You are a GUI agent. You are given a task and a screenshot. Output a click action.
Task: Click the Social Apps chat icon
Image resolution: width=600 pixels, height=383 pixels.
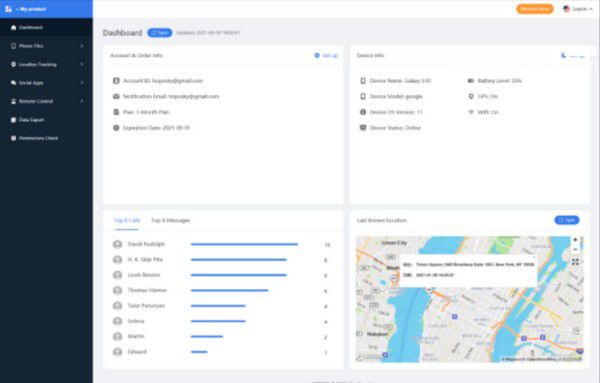pos(13,83)
